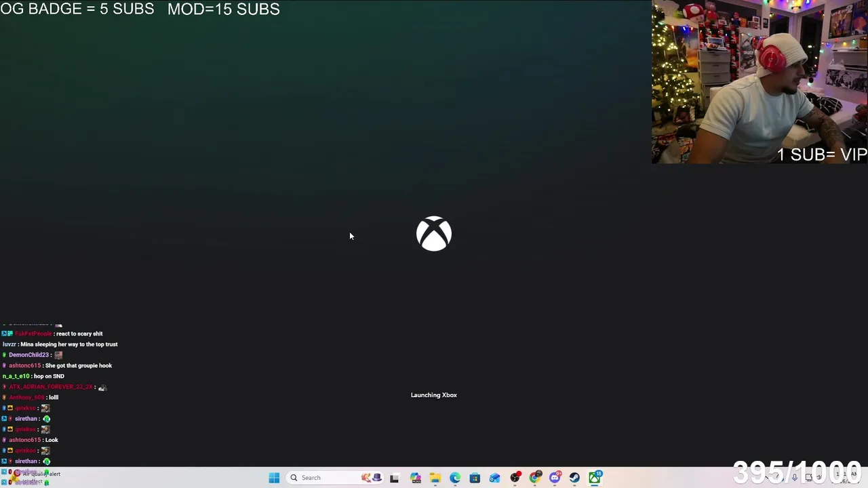Open Discord from the taskbar
Screen dimensions: 868x488
(555, 478)
